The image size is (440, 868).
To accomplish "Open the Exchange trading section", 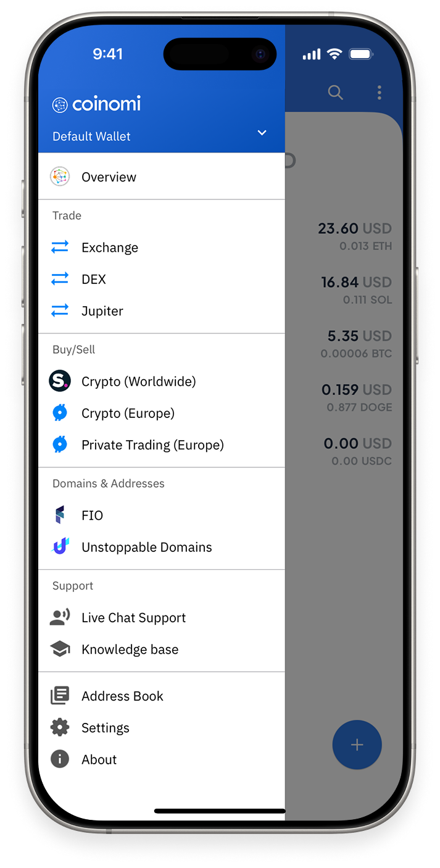I will pos(109,247).
